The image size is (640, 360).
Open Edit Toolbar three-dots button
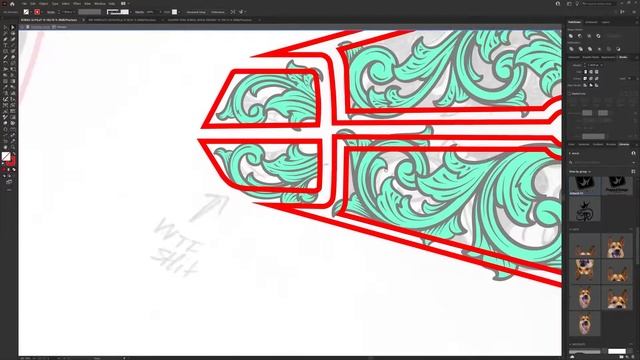tap(9, 190)
